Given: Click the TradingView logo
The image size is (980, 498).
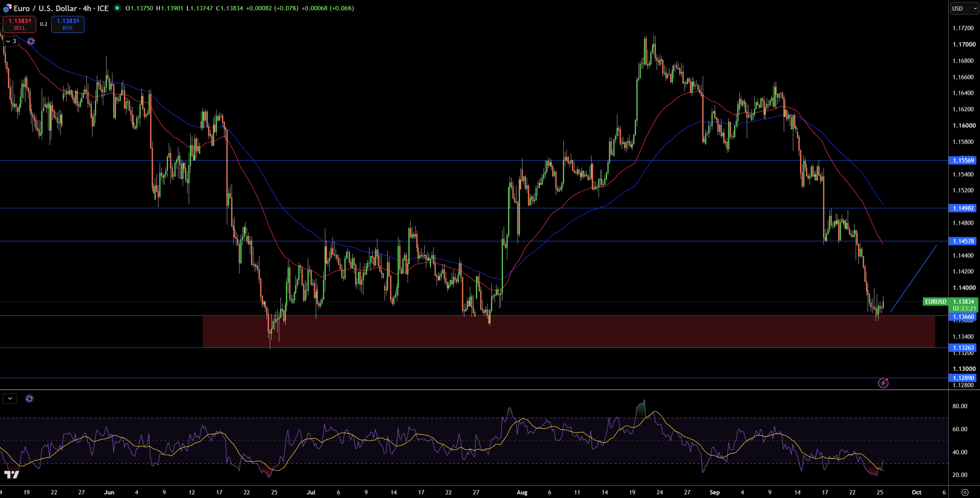Looking at the screenshot, I should click(x=12, y=475).
